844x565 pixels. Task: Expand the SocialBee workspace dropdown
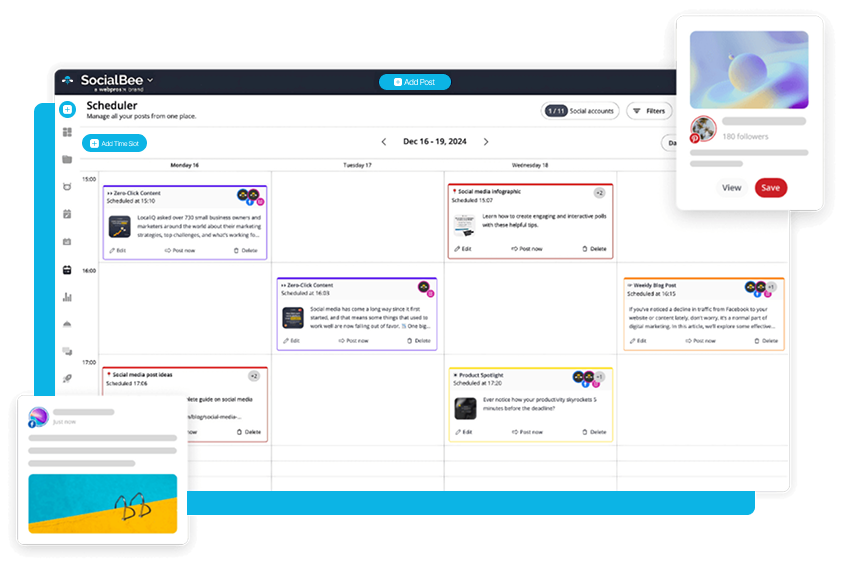coord(151,80)
